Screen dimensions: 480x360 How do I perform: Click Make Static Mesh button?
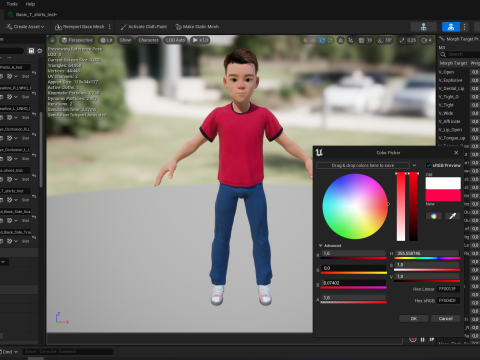pos(197,27)
